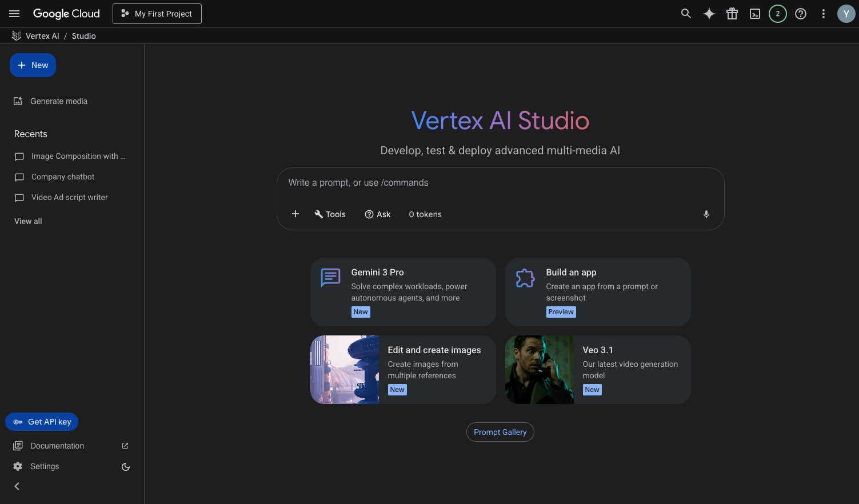Image resolution: width=859 pixels, height=504 pixels.
Task: Collapse the left sidebar
Action: click(17, 486)
